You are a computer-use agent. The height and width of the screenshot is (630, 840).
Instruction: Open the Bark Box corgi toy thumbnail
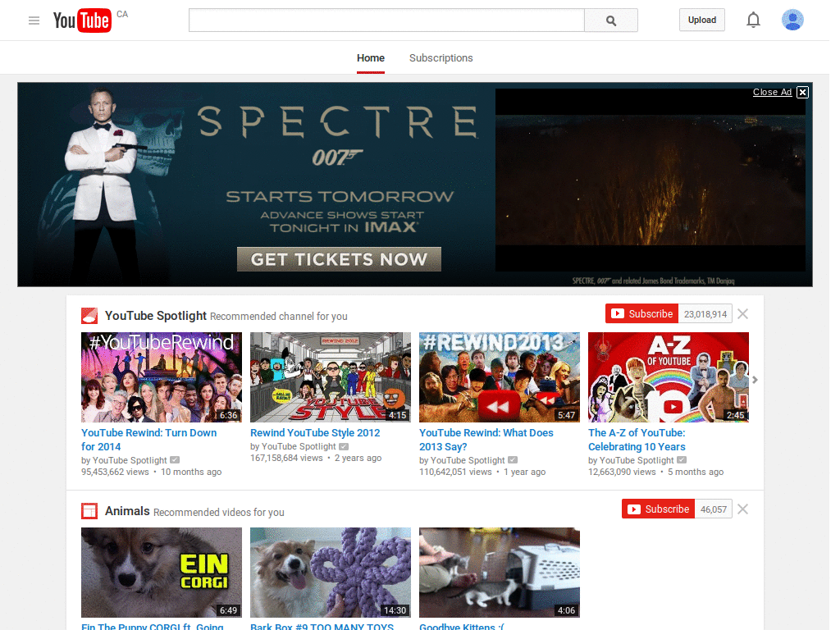[331, 573]
